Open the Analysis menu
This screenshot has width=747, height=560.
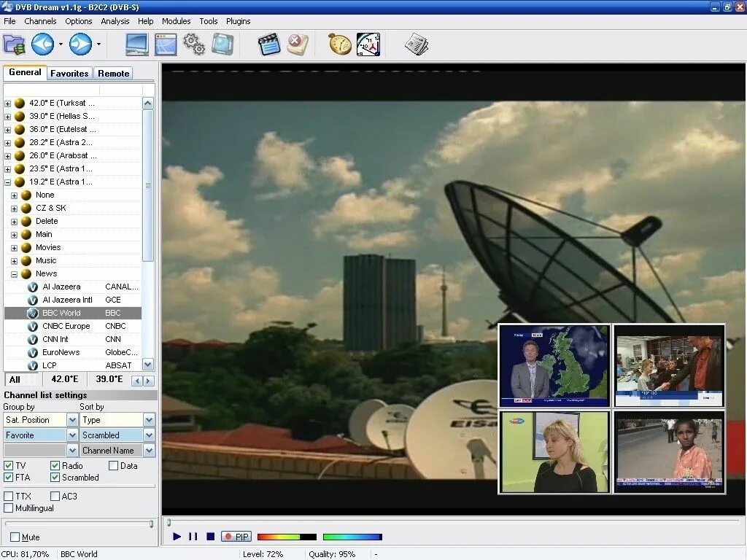click(115, 21)
